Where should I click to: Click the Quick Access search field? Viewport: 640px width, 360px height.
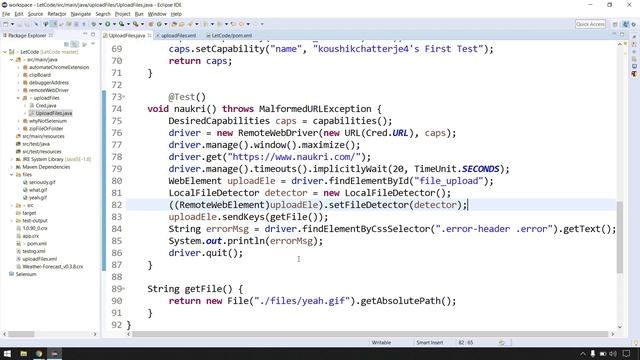(590, 24)
